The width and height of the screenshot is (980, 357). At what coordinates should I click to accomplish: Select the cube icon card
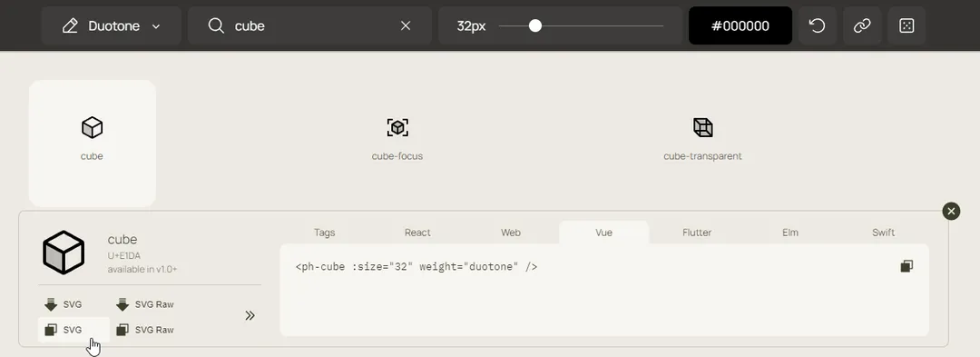point(93,144)
